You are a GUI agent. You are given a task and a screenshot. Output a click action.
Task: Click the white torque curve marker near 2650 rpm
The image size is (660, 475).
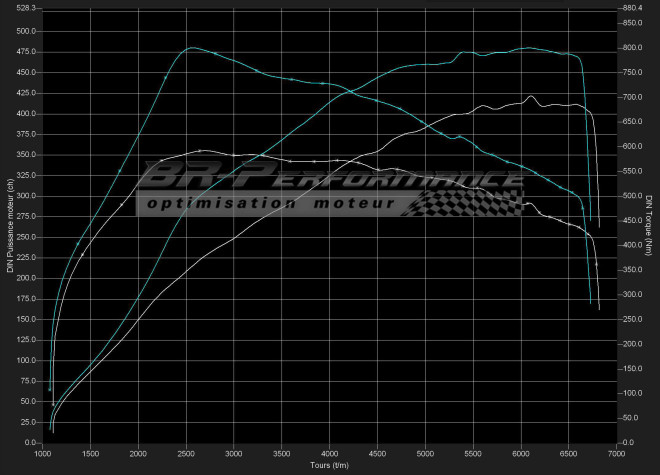click(x=201, y=151)
